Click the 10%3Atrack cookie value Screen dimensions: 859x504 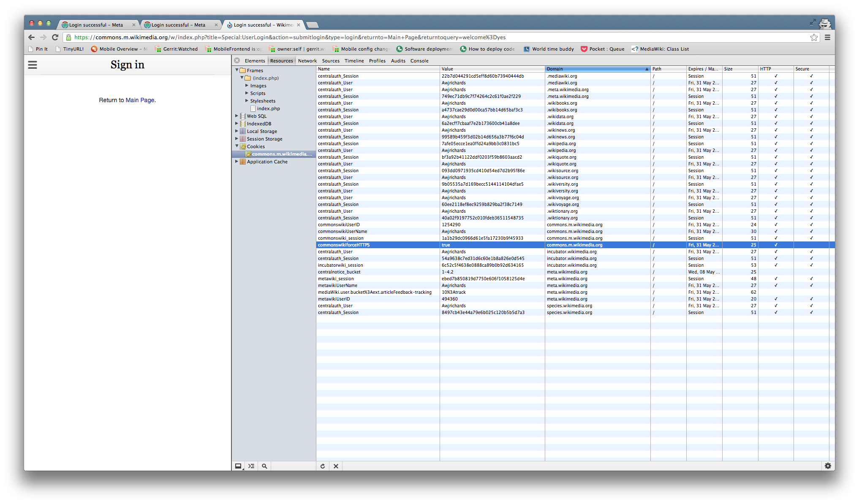[454, 292]
